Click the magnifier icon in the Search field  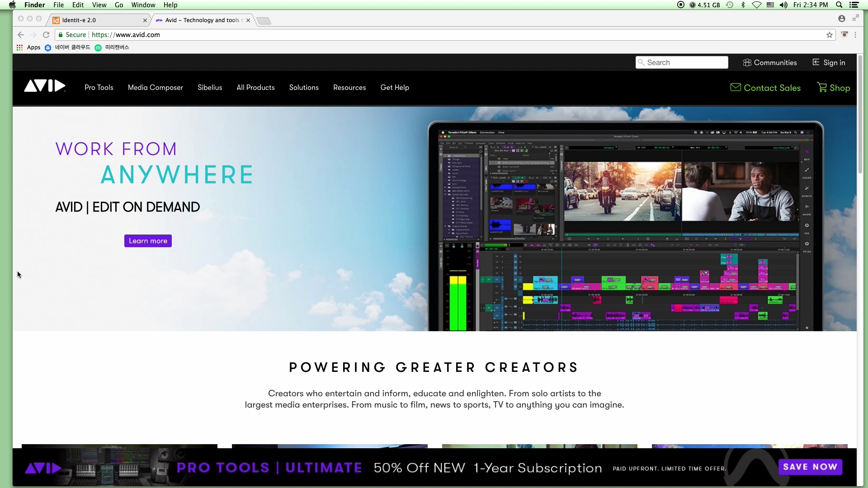[x=641, y=62]
